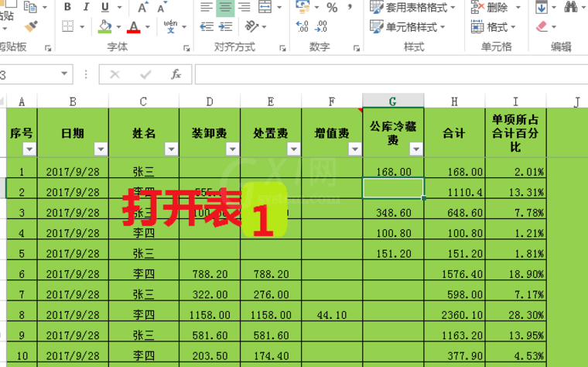Toggle bold formatting
The height and width of the screenshot is (367, 588).
(x=68, y=7)
